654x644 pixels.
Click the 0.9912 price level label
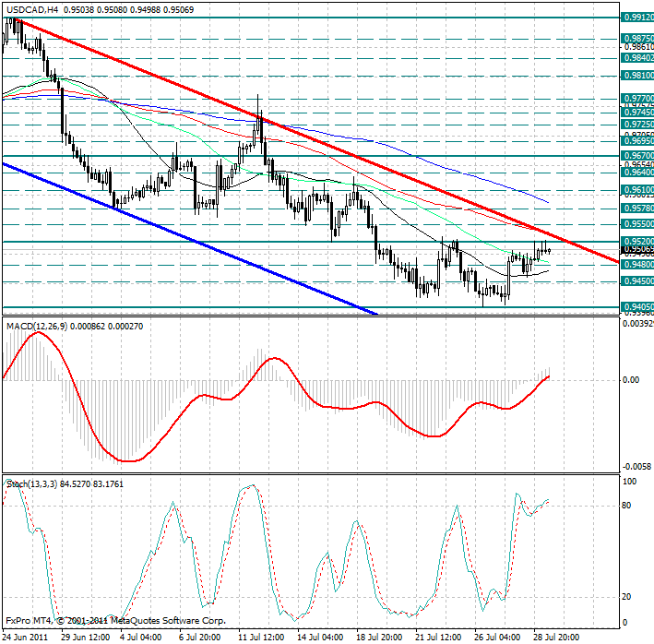click(636, 18)
